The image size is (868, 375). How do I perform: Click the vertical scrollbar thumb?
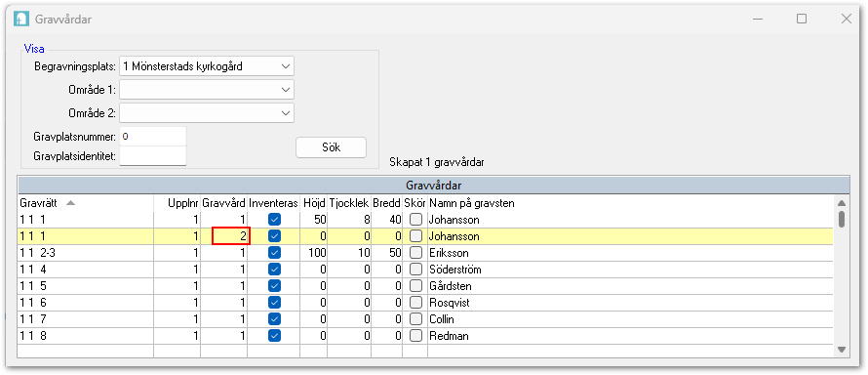click(842, 219)
